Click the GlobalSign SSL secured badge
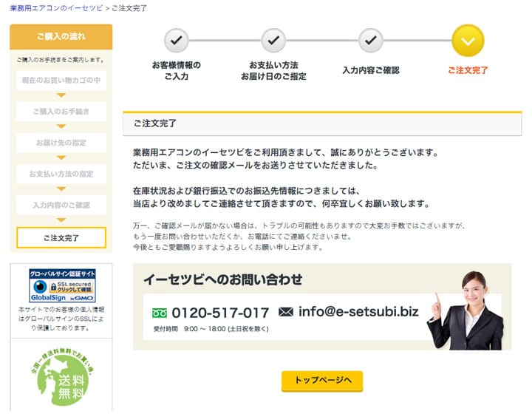532x414 pixels. 62,285
